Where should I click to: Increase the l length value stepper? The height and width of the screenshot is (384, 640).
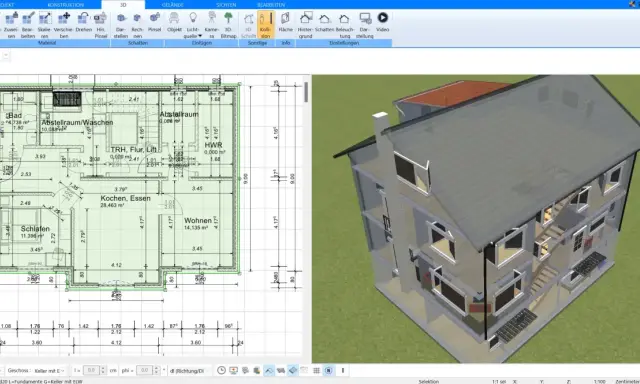tap(103, 368)
